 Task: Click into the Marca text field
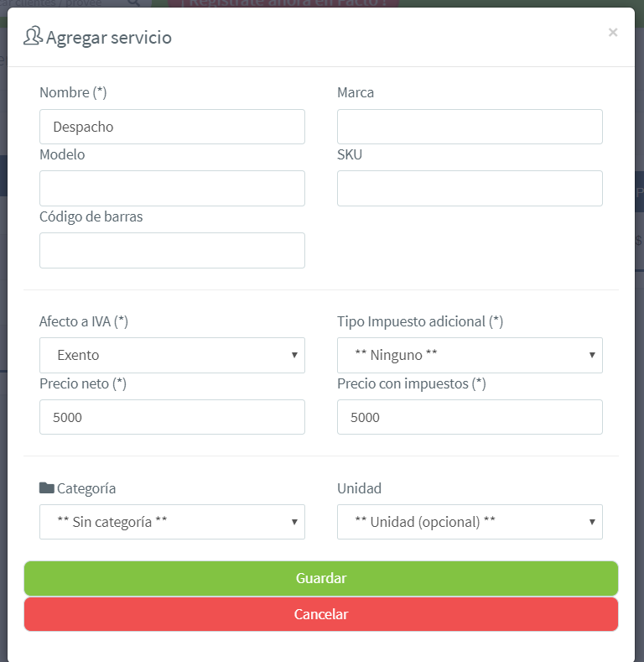(470, 127)
